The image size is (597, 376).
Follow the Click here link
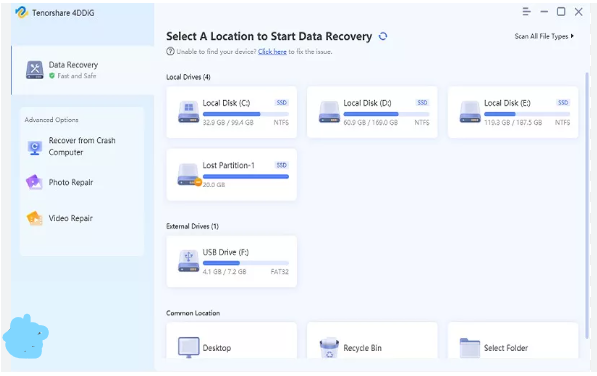pyautogui.click(x=272, y=51)
